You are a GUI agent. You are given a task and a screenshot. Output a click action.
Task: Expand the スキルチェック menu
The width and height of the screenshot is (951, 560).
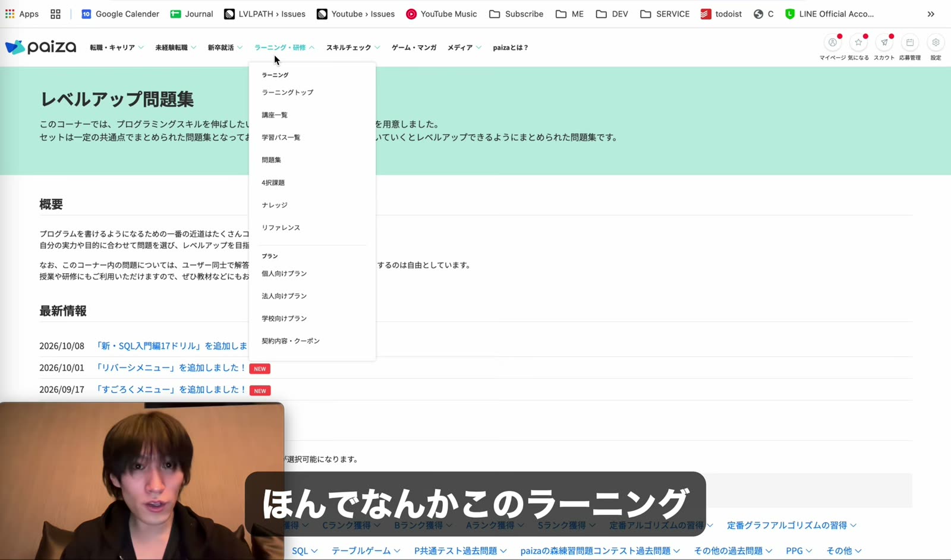pyautogui.click(x=353, y=48)
